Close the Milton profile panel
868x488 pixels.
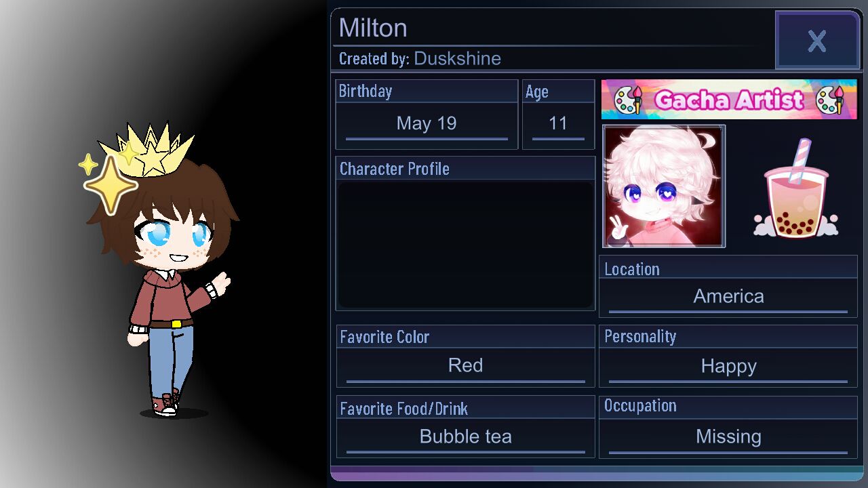click(817, 41)
